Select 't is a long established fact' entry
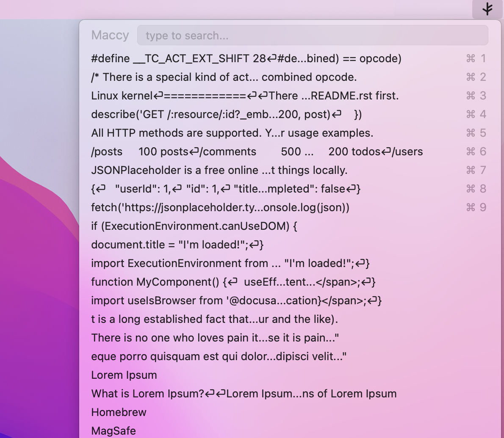The image size is (504, 438). coord(290,319)
